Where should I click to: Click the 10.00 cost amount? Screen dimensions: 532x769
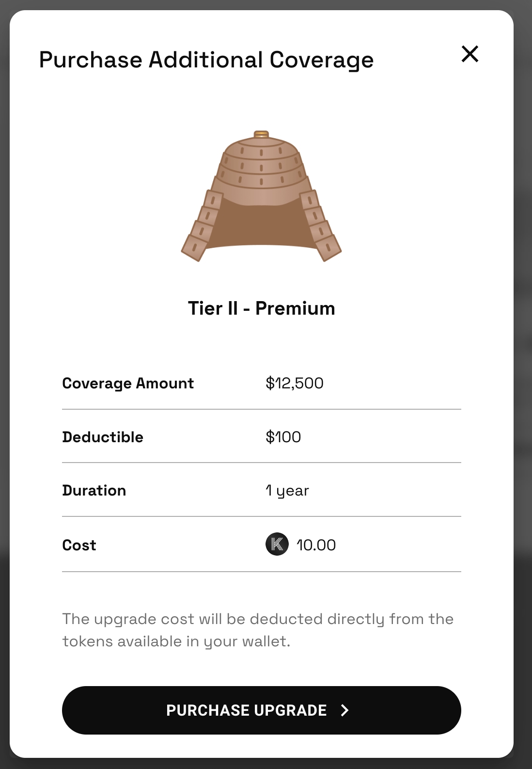(316, 545)
